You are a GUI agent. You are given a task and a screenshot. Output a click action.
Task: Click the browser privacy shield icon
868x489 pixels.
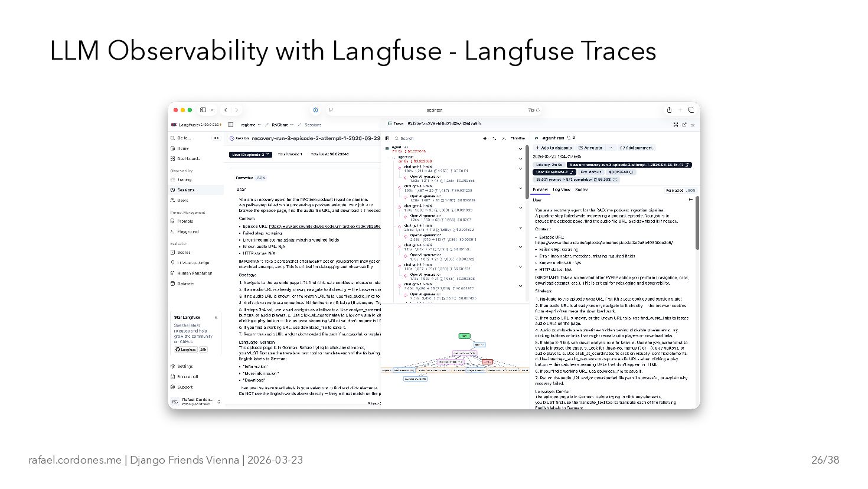pyautogui.click(x=315, y=110)
